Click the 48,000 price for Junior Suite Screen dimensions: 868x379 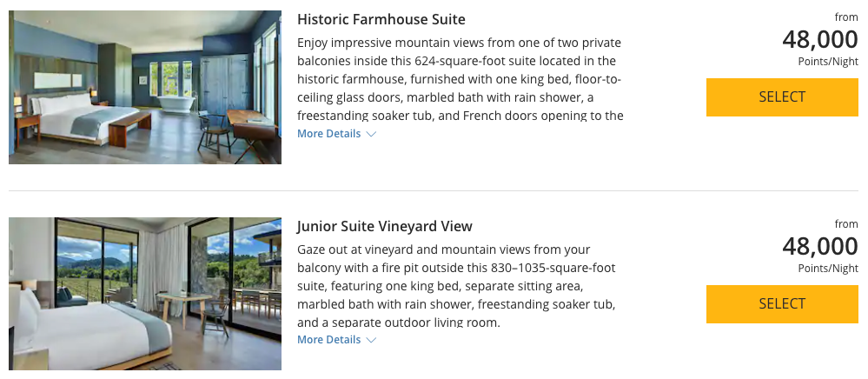(820, 247)
